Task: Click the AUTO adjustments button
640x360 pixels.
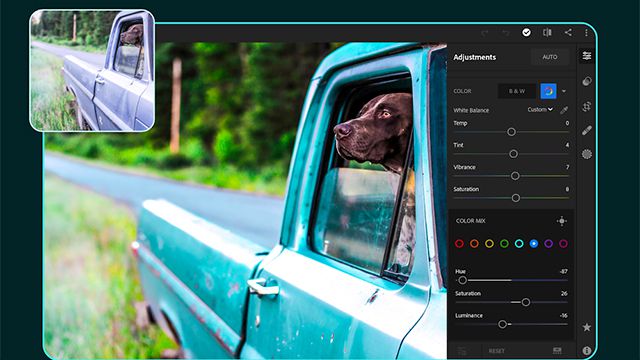Action: (549, 57)
